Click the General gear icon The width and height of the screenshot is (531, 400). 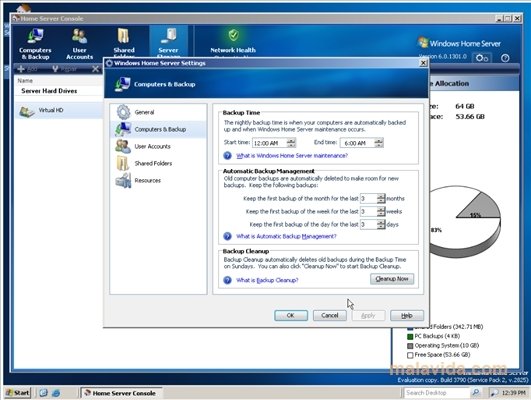click(123, 112)
